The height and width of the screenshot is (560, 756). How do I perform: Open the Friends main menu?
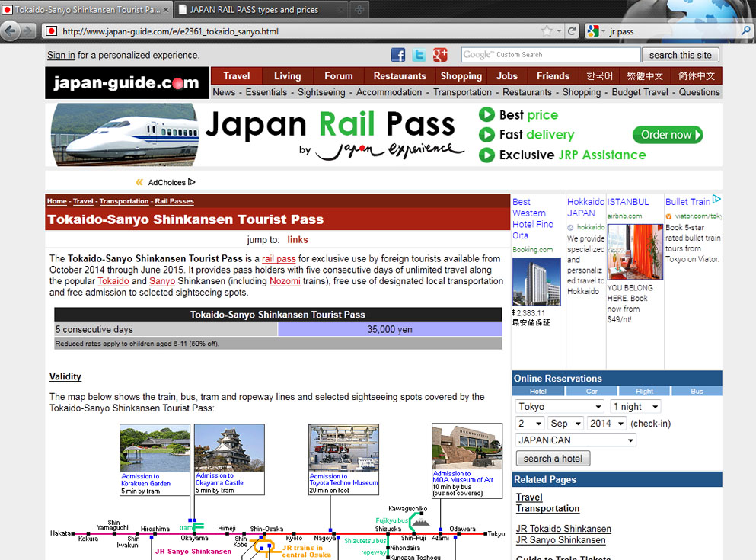pyautogui.click(x=553, y=75)
